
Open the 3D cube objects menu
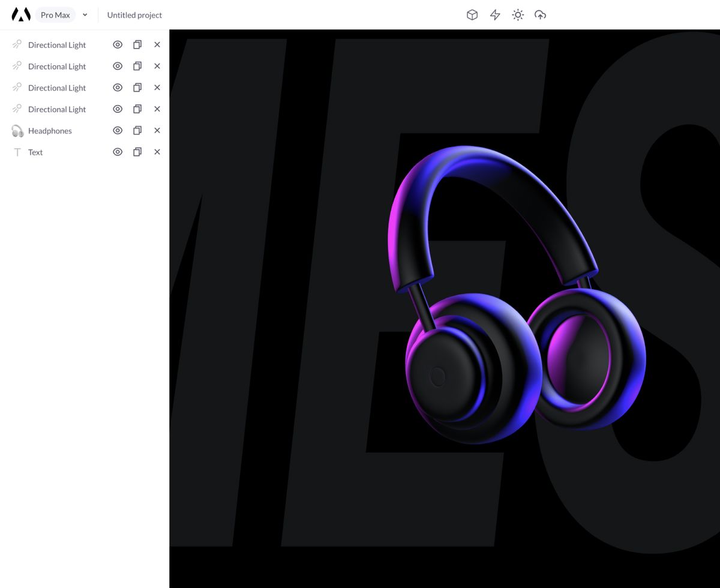(x=472, y=15)
